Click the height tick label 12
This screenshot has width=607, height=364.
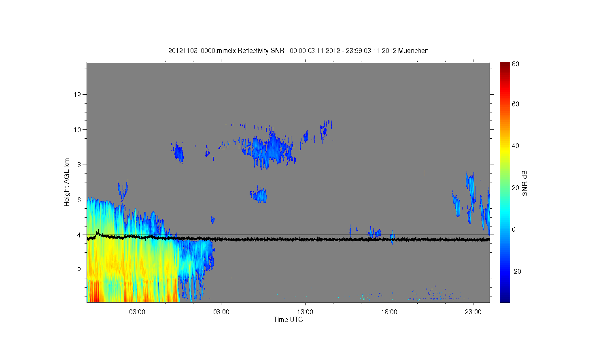tap(78, 95)
